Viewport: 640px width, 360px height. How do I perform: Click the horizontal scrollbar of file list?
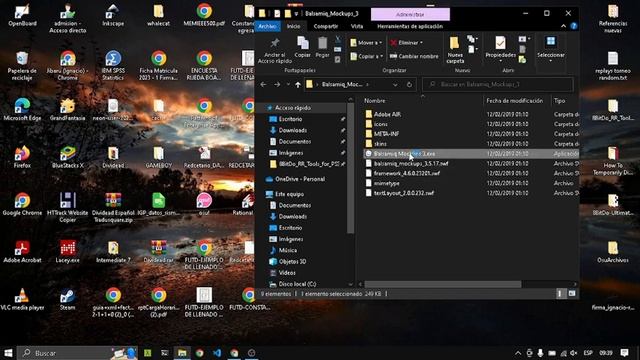pyautogui.click(x=442, y=284)
